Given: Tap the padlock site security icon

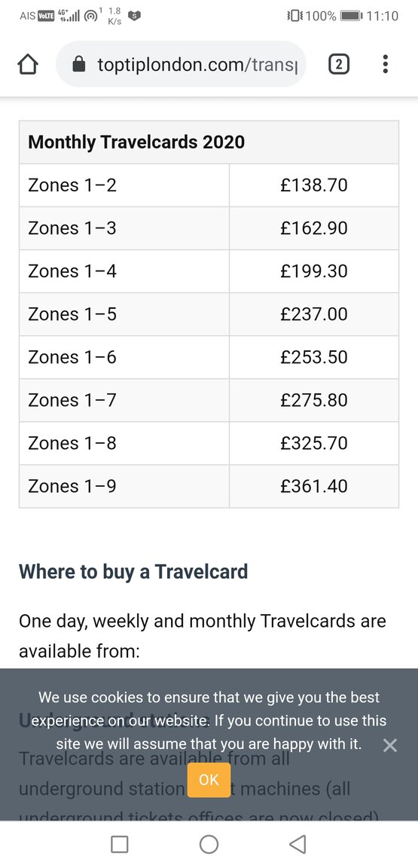Looking at the screenshot, I should click(79, 65).
